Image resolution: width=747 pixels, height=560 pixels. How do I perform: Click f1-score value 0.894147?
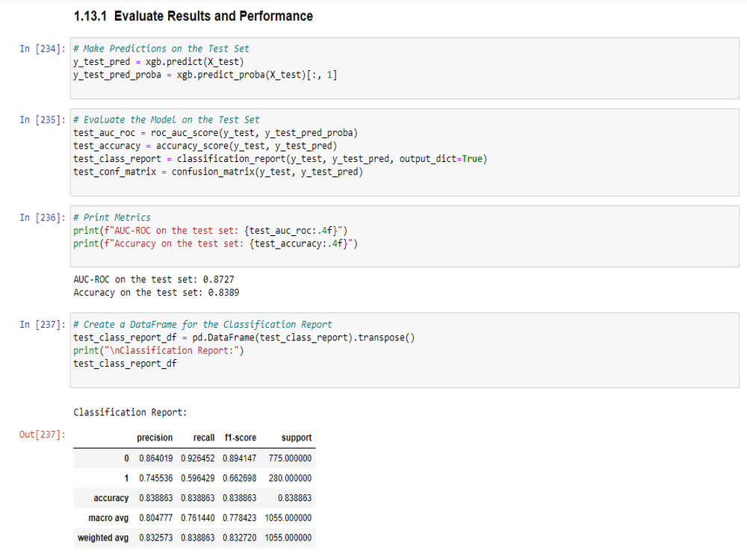coord(239,458)
